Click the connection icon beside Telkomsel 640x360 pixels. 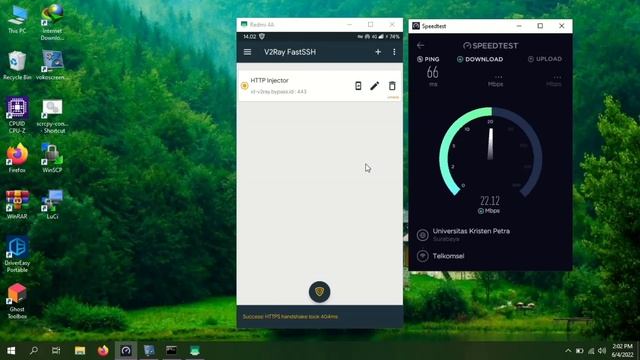point(422,256)
